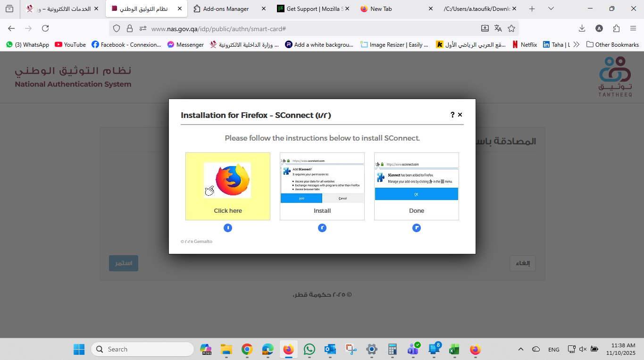Close the Get Support tab
The image size is (644, 360).
pyautogui.click(x=347, y=8)
